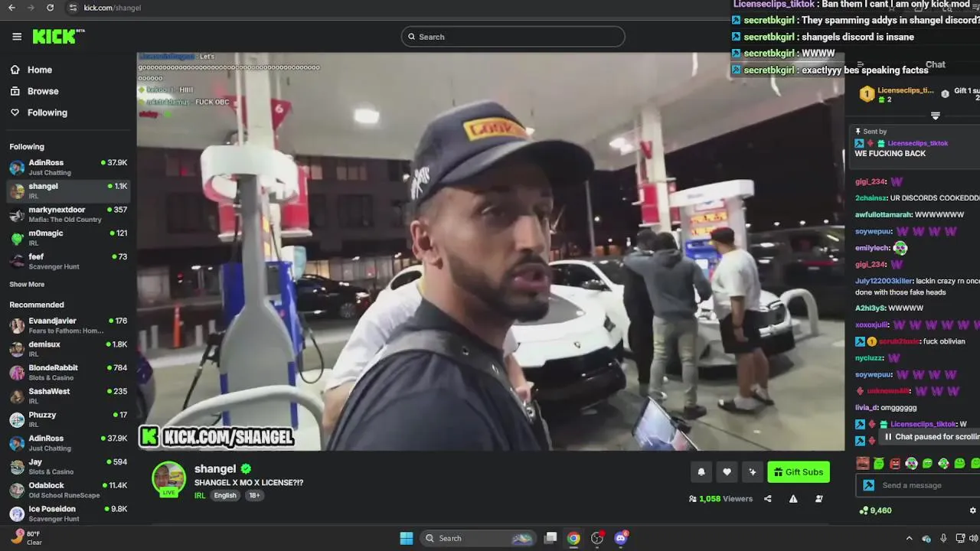Click the Kick search field
Screen dimensions: 980x551
coord(513,37)
